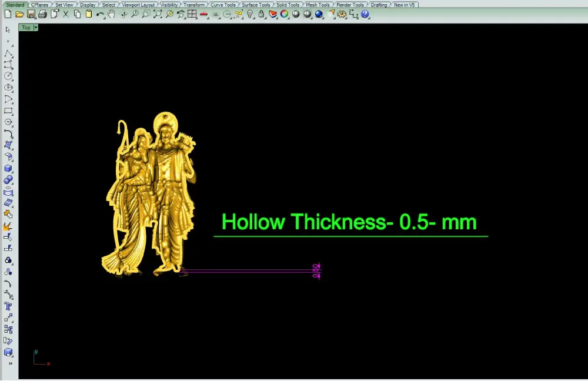The image size is (588, 381).
Task: Expand sidebar with double chevron
Action: (11, 363)
